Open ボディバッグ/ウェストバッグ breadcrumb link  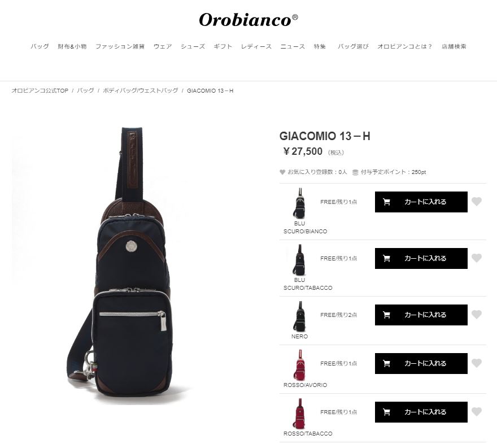[x=141, y=90]
